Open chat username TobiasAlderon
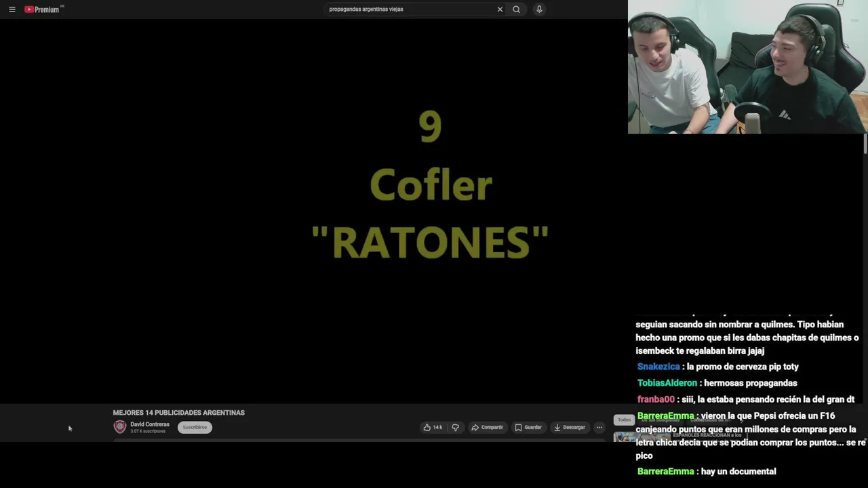Image resolution: width=868 pixels, height=488 pixels. [x=667, y=383]
